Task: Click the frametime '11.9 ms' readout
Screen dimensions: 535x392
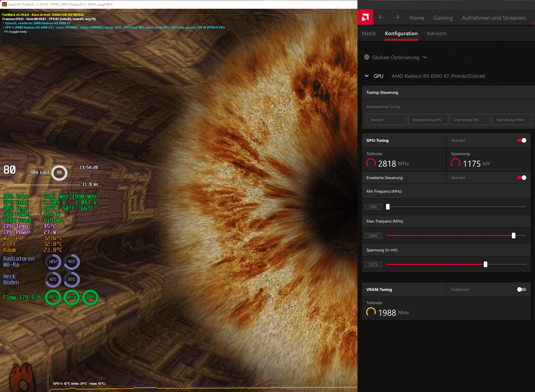Action: pos(90,184)
